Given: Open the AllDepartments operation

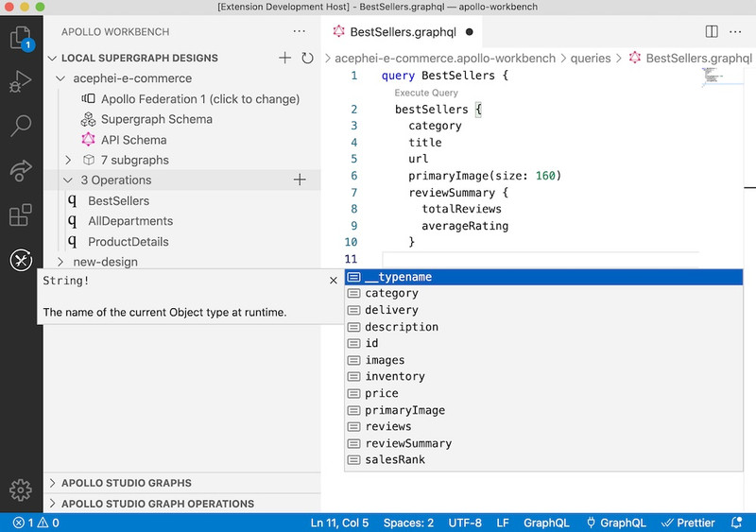Looking at the screenshot, I should [x=130, y=221].
